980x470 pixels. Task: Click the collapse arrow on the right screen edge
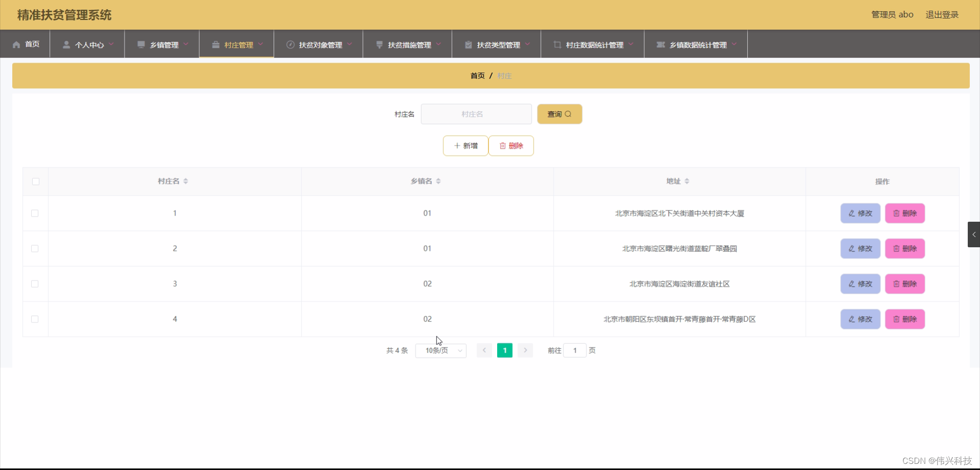[x=974, y=234]
